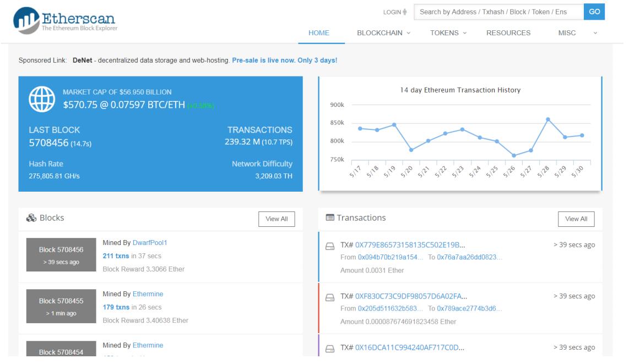Click 'Block Reward 3.40638 Ether' text

(x=145, y=320)
